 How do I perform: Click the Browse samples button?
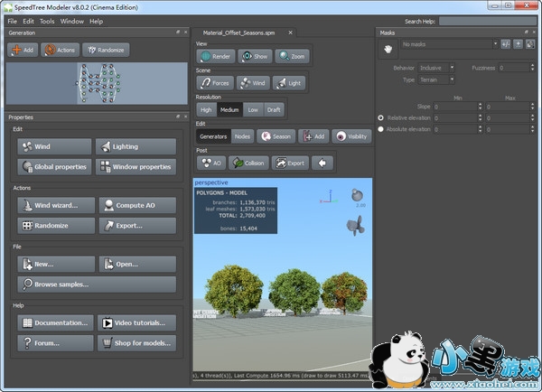pos(95,284)
